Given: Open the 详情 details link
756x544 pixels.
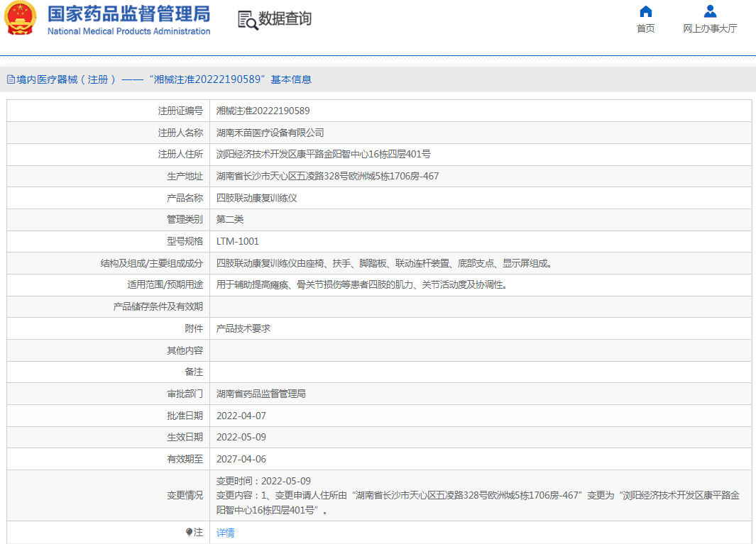Looking at the screenshot, I should [x=225, y=533].
